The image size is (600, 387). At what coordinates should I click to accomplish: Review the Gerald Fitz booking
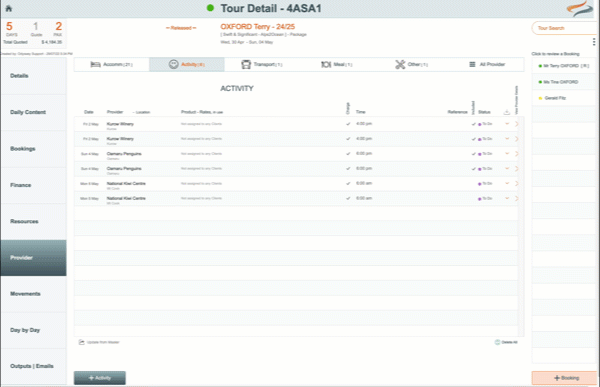(564, 98)
